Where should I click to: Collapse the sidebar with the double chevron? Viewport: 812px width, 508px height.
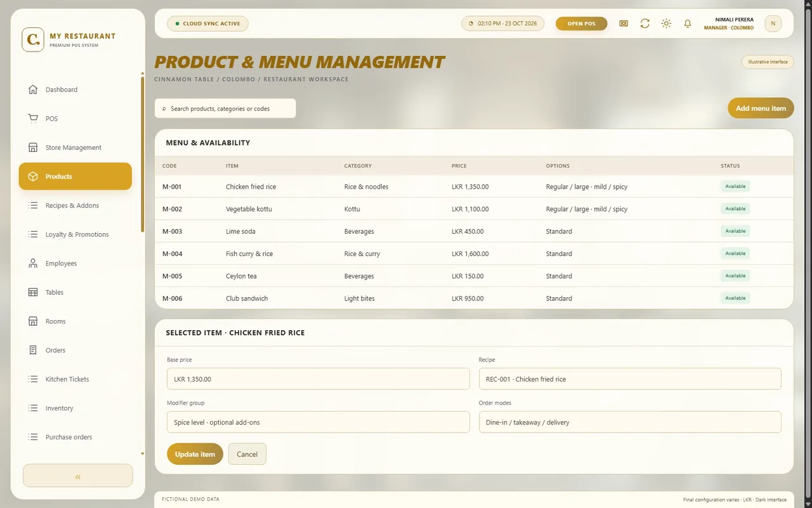point(78,476)
